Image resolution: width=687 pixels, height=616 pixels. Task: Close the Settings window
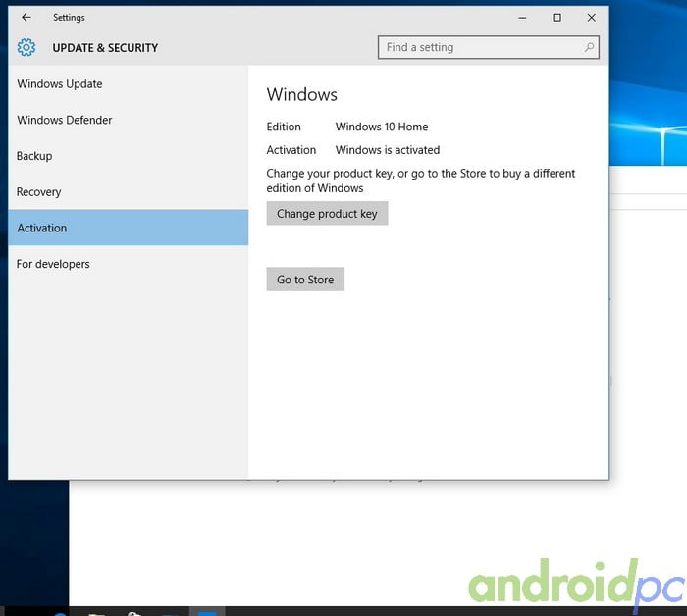coord(591,18)
